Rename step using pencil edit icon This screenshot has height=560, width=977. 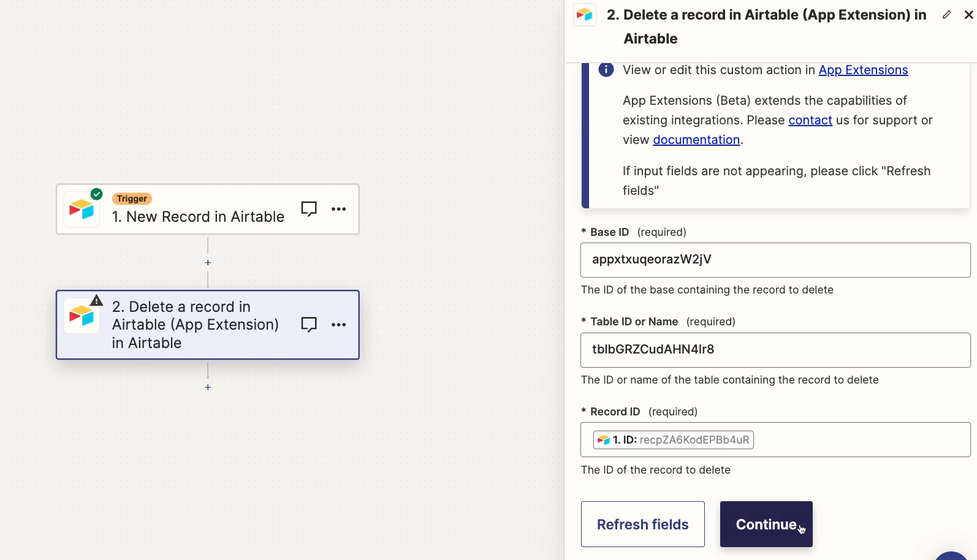tap(947, 15)
